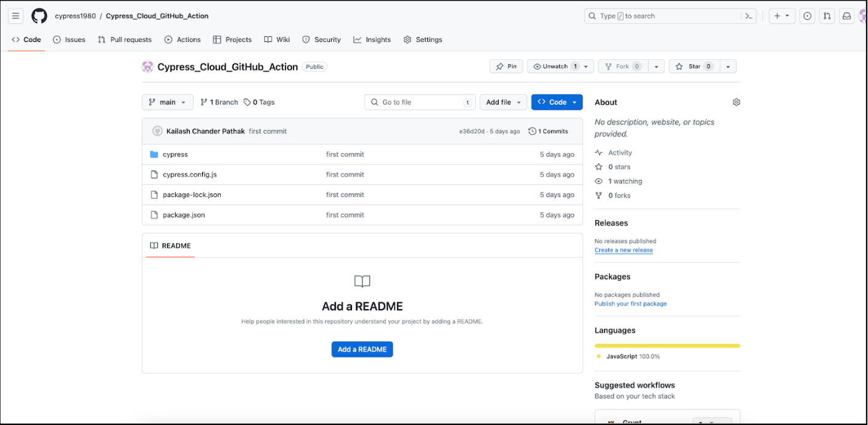This screenshot has height=425, width=868.
Task: Pin the repository to profile
Action: coord(506,67)
